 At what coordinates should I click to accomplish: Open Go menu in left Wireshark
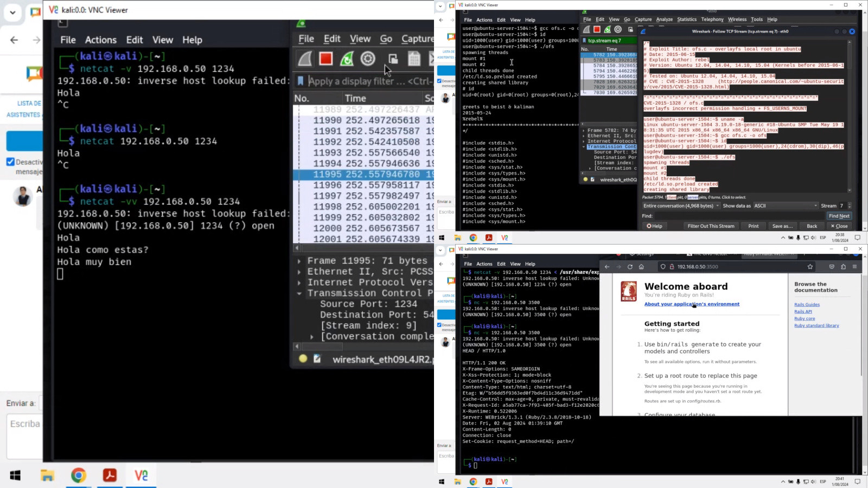coord(386,38)
